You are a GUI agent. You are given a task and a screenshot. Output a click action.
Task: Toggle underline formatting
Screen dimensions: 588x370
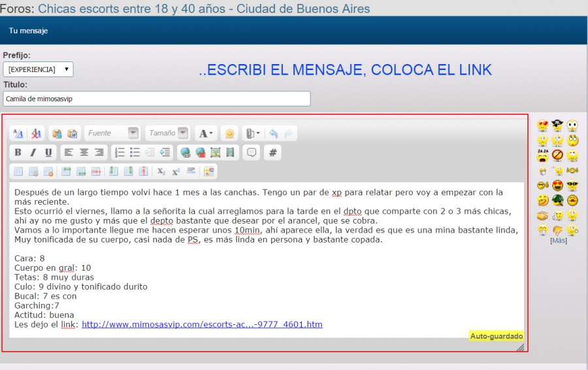[48, 152]
